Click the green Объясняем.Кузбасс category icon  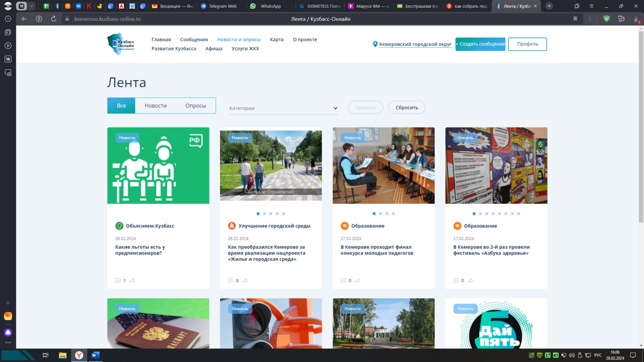coord(119,226)
